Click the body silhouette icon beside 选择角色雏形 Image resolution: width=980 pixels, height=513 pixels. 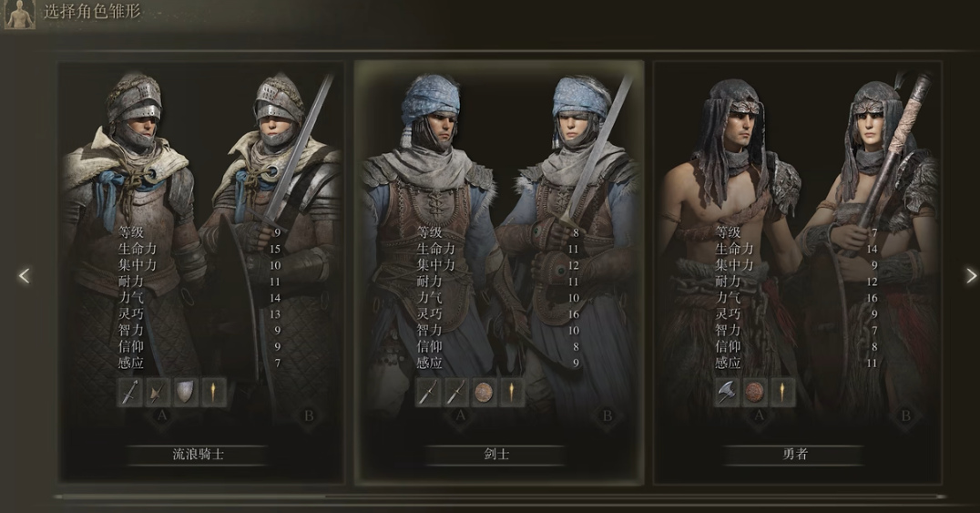(20, 14)
